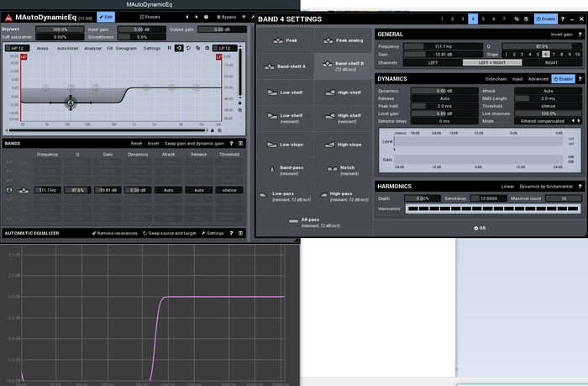Click Invert gain in General

561,34
